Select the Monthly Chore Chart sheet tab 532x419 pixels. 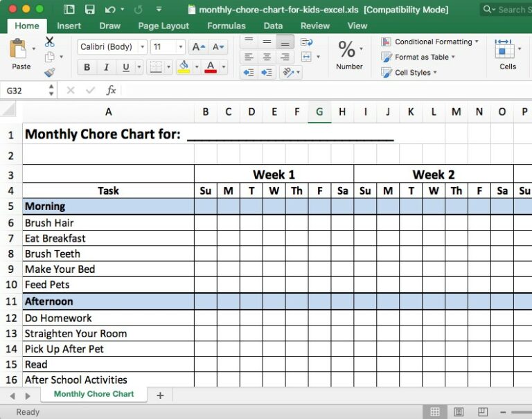(x=94, y=394)
